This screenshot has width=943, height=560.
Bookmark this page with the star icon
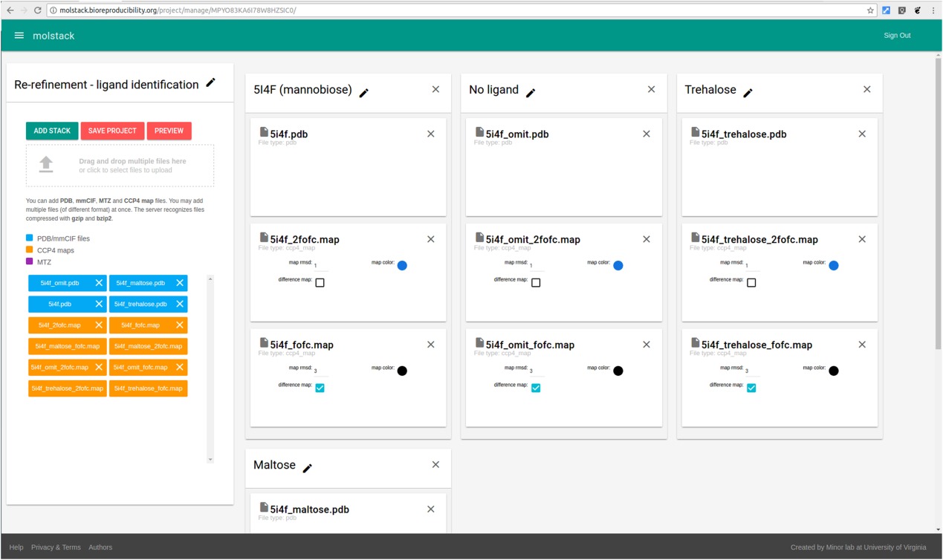coord(871,10)
